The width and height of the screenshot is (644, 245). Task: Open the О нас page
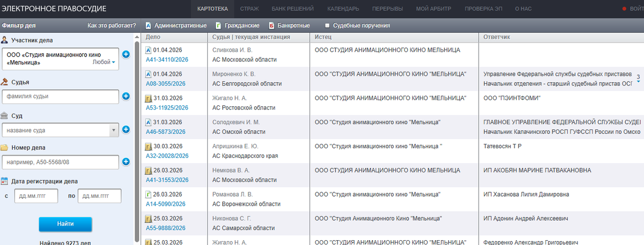click(x=523, y=9)
